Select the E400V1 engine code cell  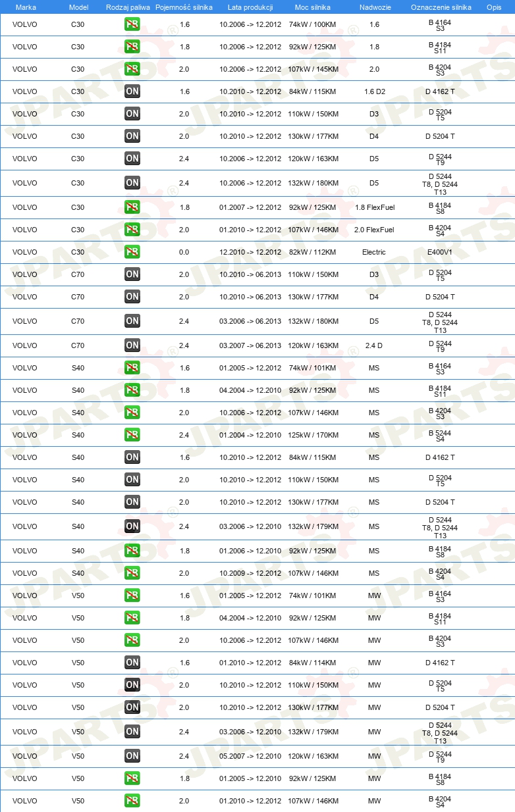440,252
